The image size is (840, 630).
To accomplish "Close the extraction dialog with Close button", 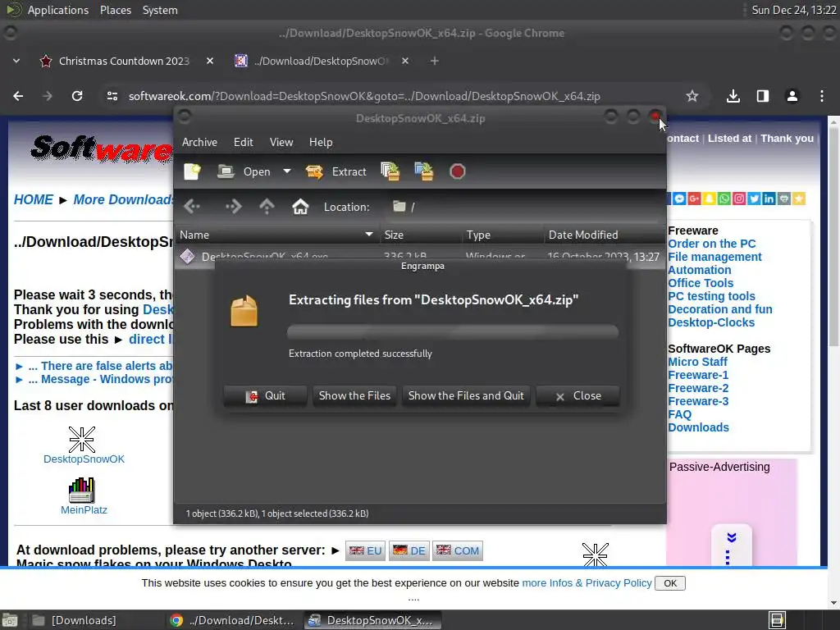I will click(x=578, y=396).
